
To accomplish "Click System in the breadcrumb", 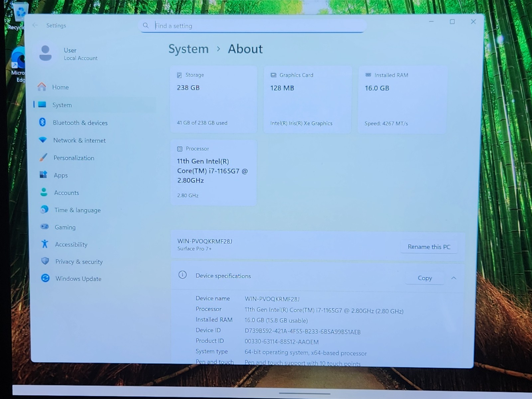I will [189, 49].
